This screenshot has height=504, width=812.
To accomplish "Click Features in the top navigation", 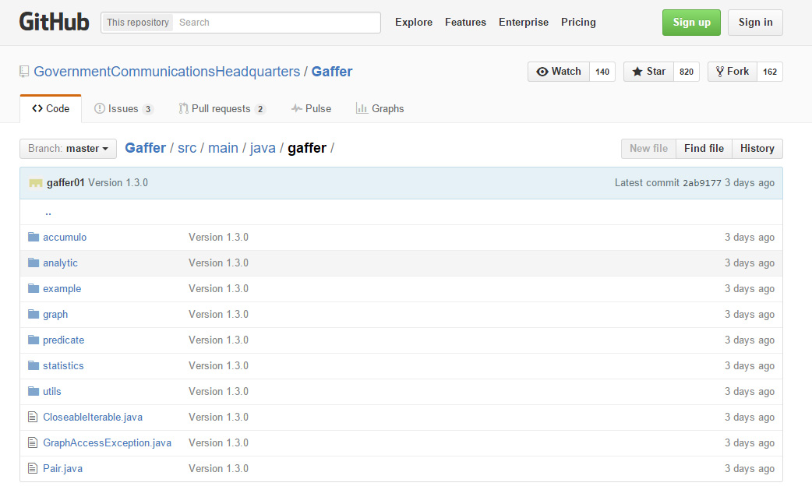I will (x=465, y=23).
